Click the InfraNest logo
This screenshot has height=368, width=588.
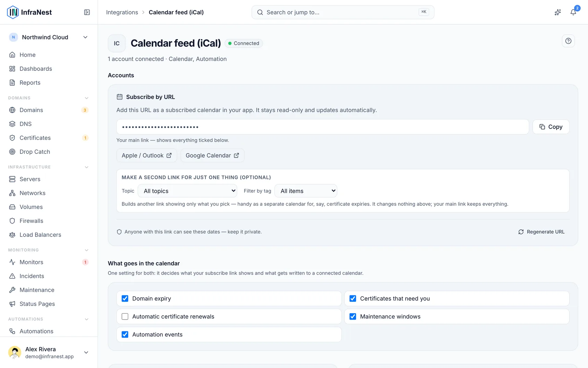[29, 12]
